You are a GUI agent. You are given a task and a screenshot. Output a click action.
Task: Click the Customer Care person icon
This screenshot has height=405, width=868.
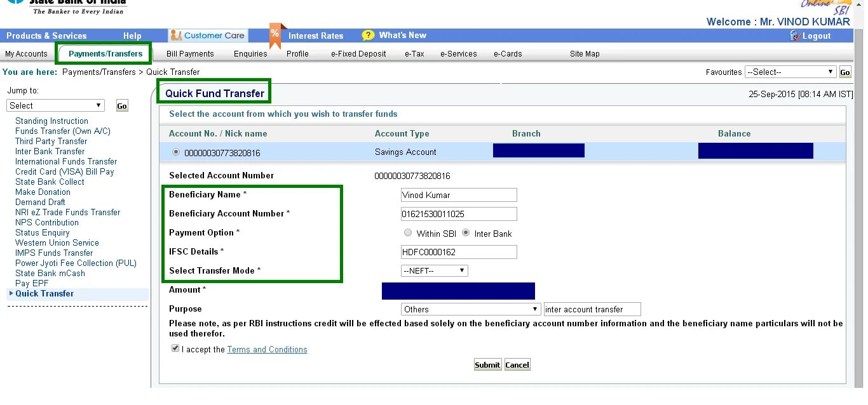(176, 36)
